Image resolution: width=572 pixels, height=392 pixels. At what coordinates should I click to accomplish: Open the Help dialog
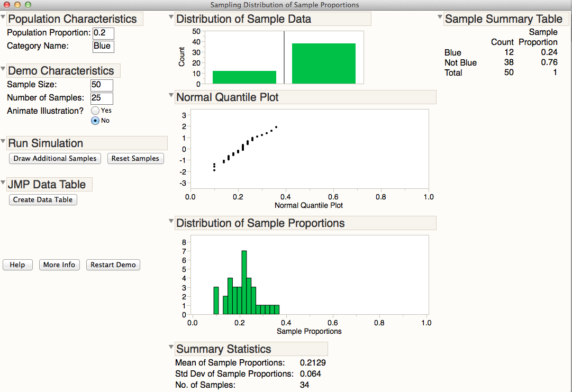tap(17, 265)
